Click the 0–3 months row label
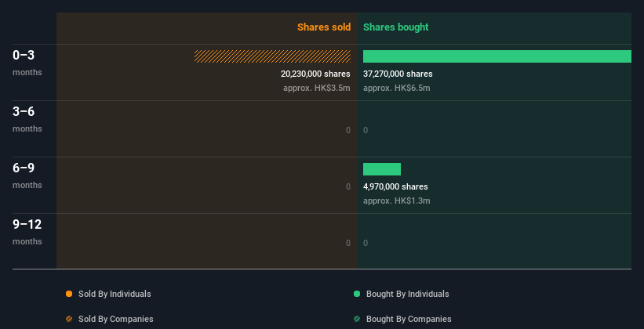Image resolution: width=644 pixels, height=329 pixels. tap(27, 63)
